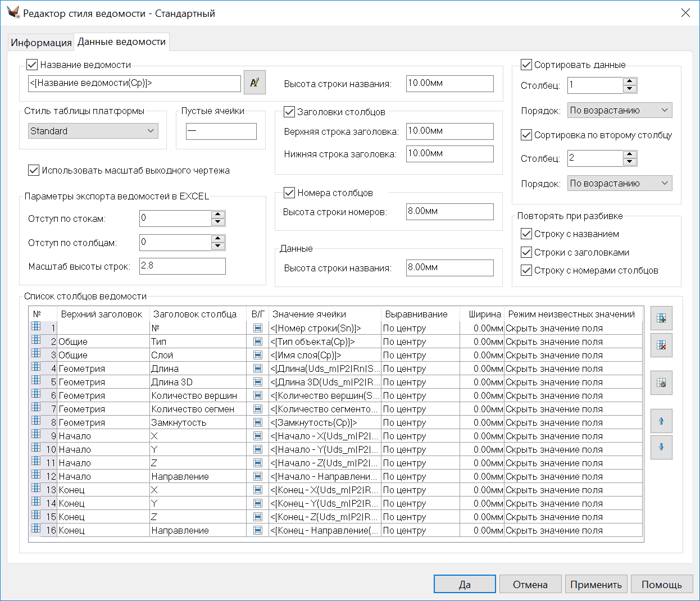The image size is (700, 601).
Task: Open the text style editor for the title
Action: tap(254, 83)
